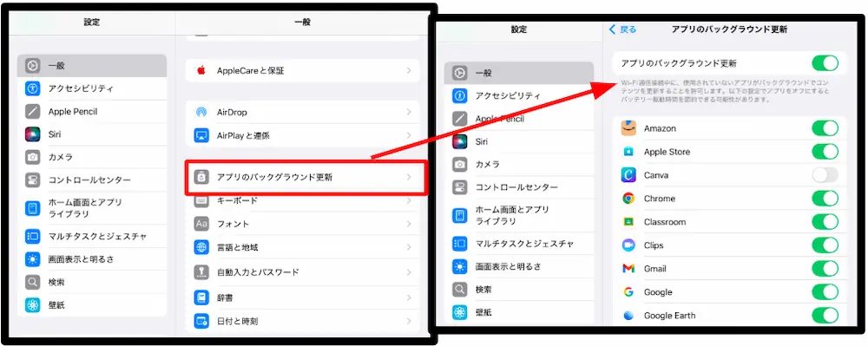
Task: Open the 検索 row in the background-refresh screen sidebar
Action: coord(519,289)
